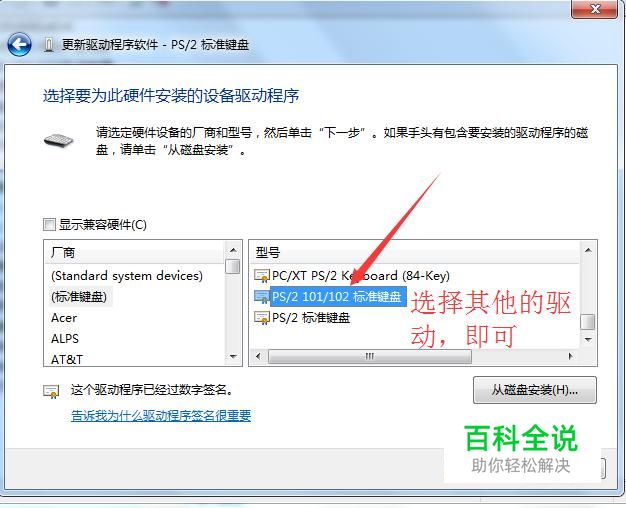Click the PS/2 101/102 entry's certificate icon
This screenshot has height=508, width=626.
click(262, 297)
